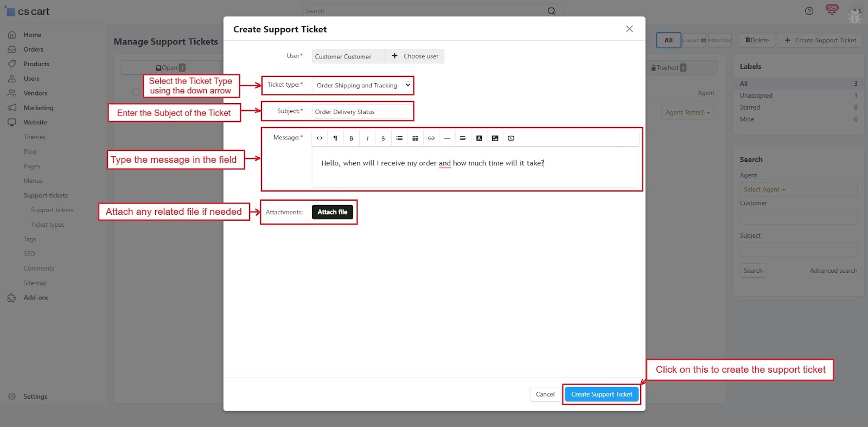
Task: Insert a video into the message
Action: 511,138
